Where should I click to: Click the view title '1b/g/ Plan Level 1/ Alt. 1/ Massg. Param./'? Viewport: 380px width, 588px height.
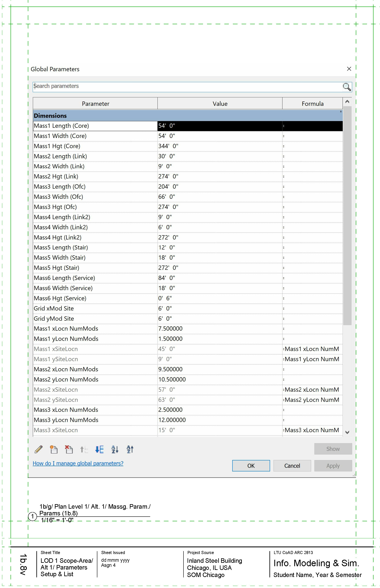[95, 506]
